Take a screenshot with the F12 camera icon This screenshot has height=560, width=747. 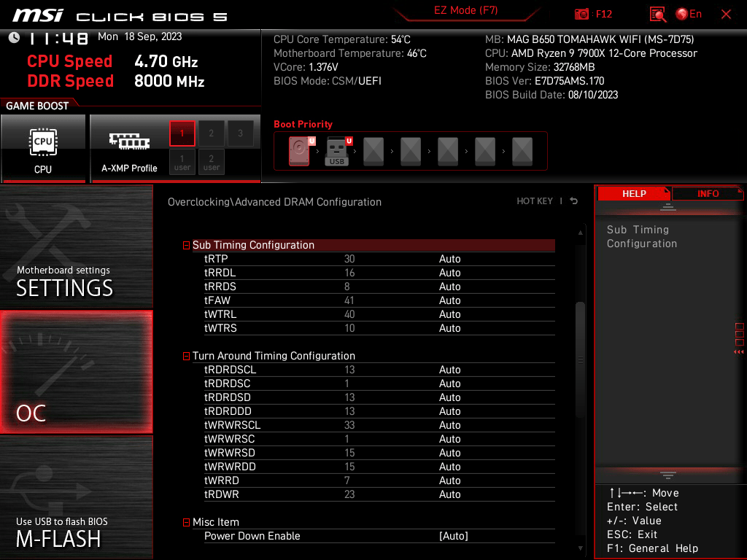click(581, 15)
